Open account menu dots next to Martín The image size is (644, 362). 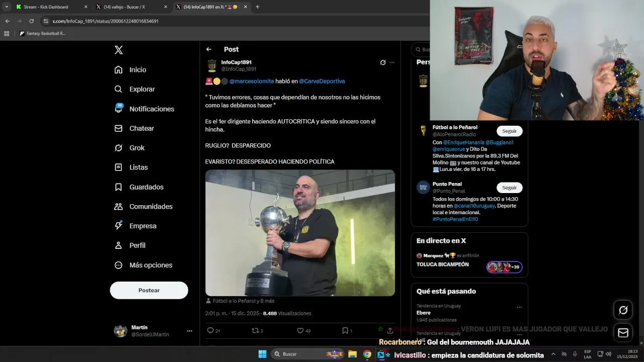point(190,331)
